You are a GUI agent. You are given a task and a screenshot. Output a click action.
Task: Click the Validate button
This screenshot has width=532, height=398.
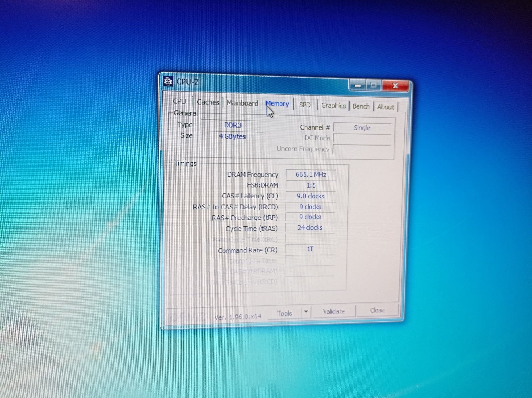(334, 311)
